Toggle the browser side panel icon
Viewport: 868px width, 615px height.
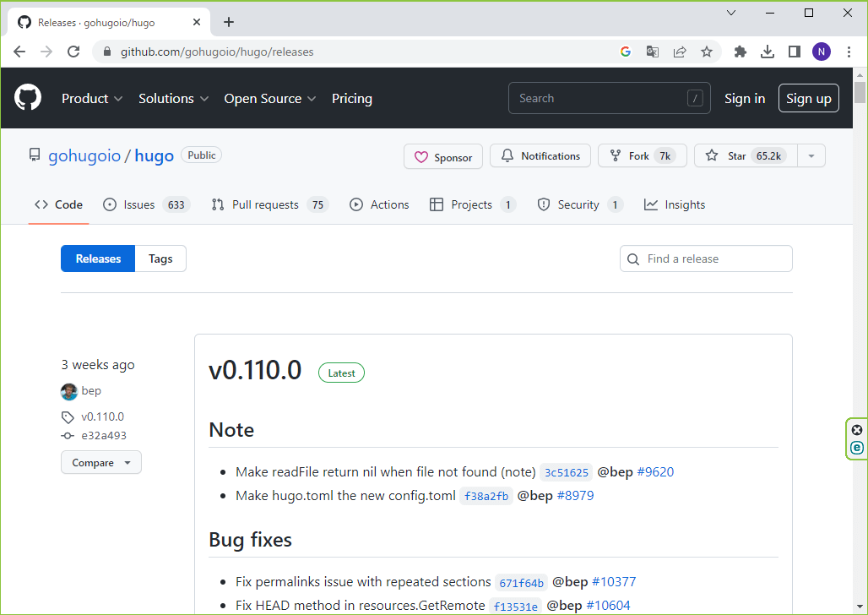pyautogui.click(x=795, y=52)
